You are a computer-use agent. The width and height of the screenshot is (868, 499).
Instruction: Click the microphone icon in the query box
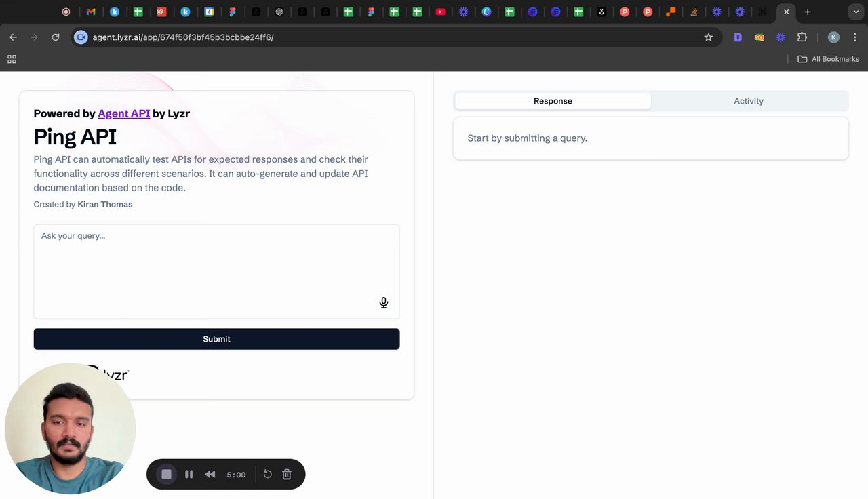pyautogui.click(x=384, y=303)
